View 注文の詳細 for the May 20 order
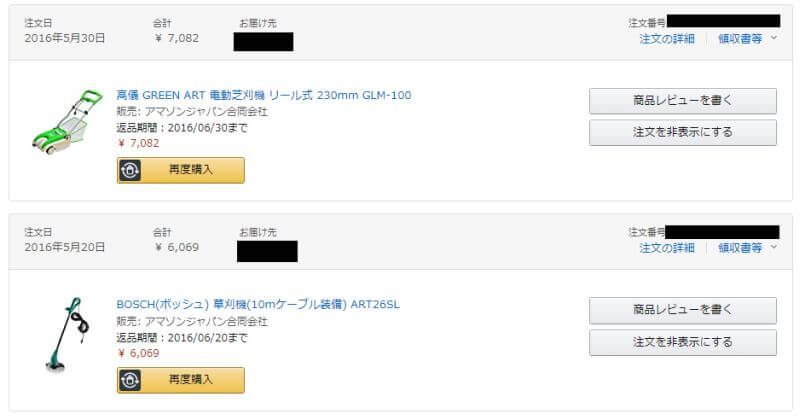This screenshot has height=420, width=800. click(x=667, y=248)
